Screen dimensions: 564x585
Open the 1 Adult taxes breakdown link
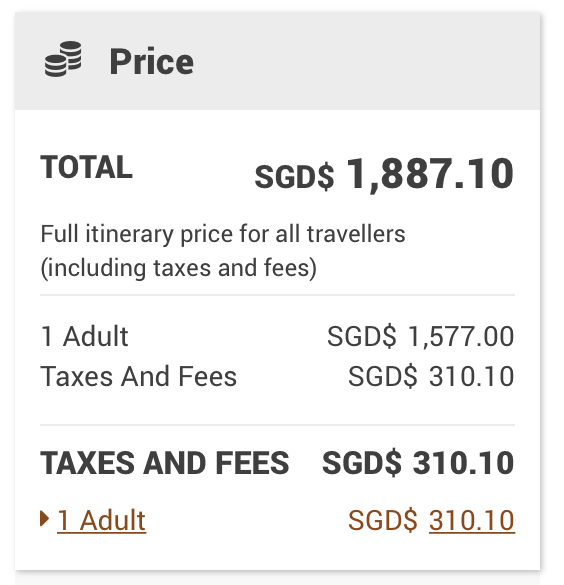pos(101,520)
